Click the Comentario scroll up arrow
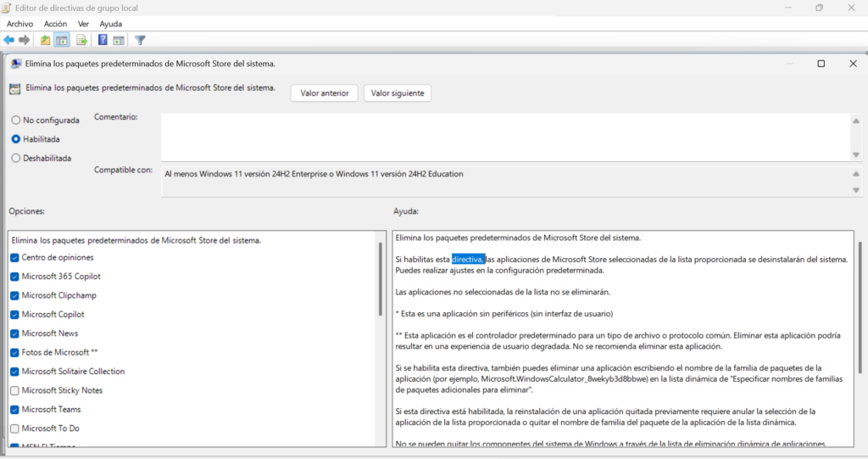Image resolution: width=868 pixels, height=459 pixels. (x=856, y=120)
